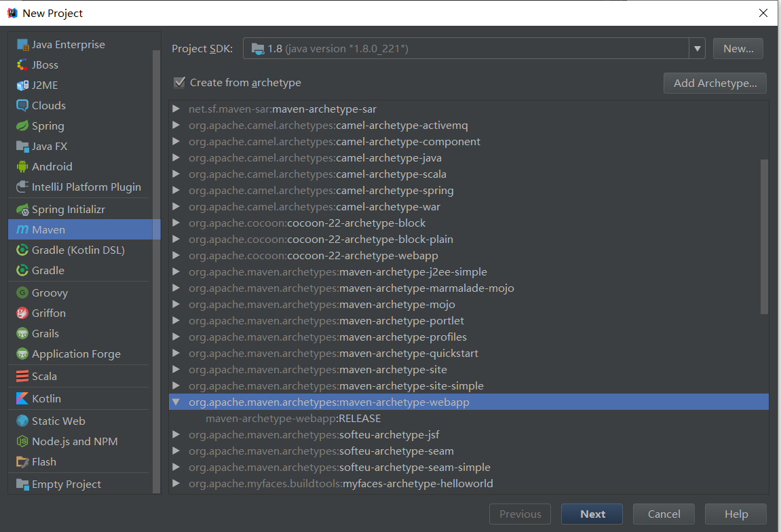Click the IntelliJ Platform Plugin icon
The width and height of the screenshot is (781, 532).
[x=22, y=187]
